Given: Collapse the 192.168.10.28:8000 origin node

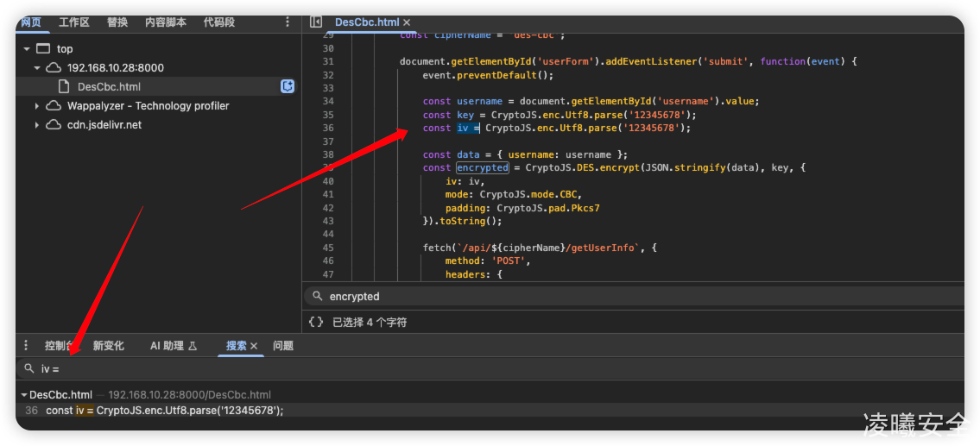Looking at the screenshot, I should pyautogui.click(x=37, y=68).
